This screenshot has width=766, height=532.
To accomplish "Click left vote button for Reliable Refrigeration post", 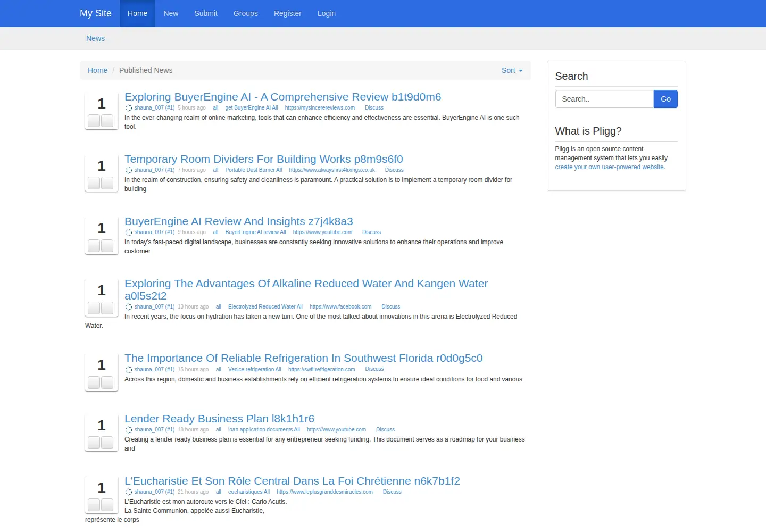I will click(94, 382).
